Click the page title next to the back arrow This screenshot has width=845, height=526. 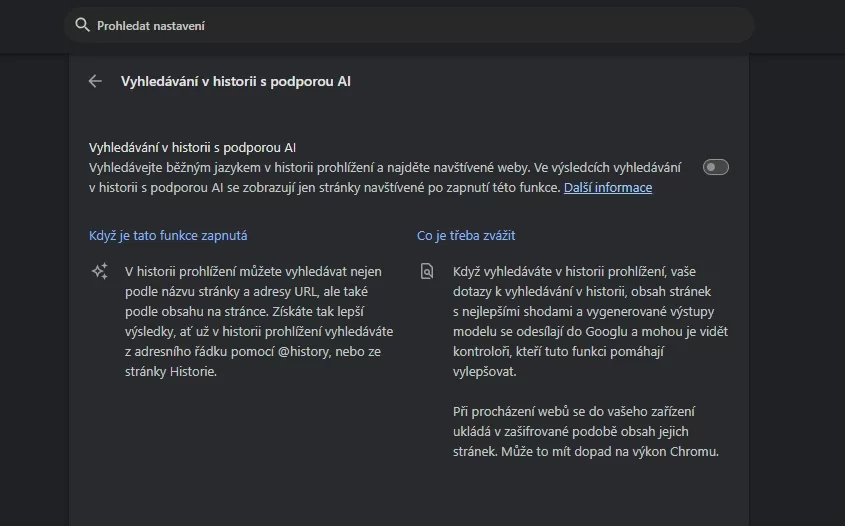pyautogui.click(x=236, y=82)
